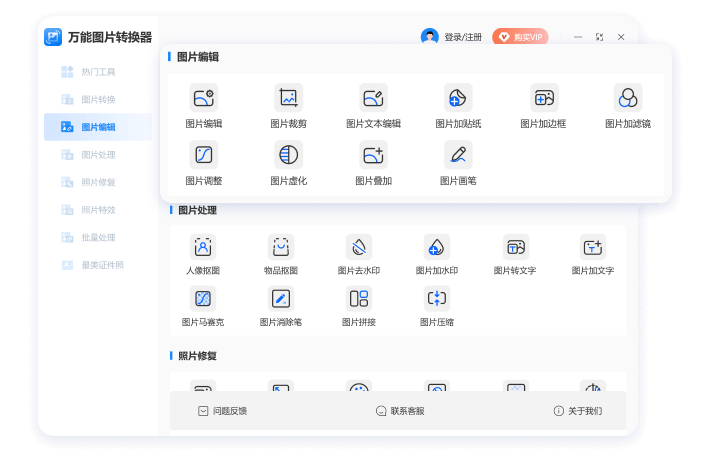Close the application window

click(621, 37)
